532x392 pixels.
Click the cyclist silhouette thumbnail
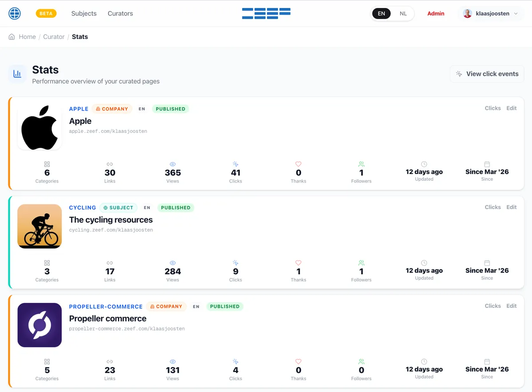[x=39, y=226]
